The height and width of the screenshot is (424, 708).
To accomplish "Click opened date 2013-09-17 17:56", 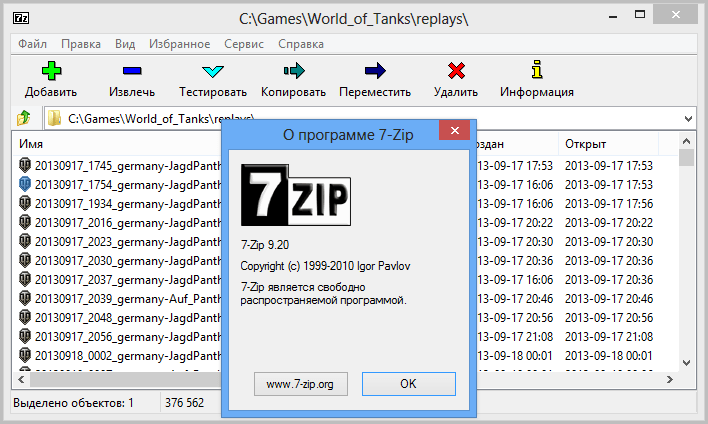I will click(x=609, y=204).
